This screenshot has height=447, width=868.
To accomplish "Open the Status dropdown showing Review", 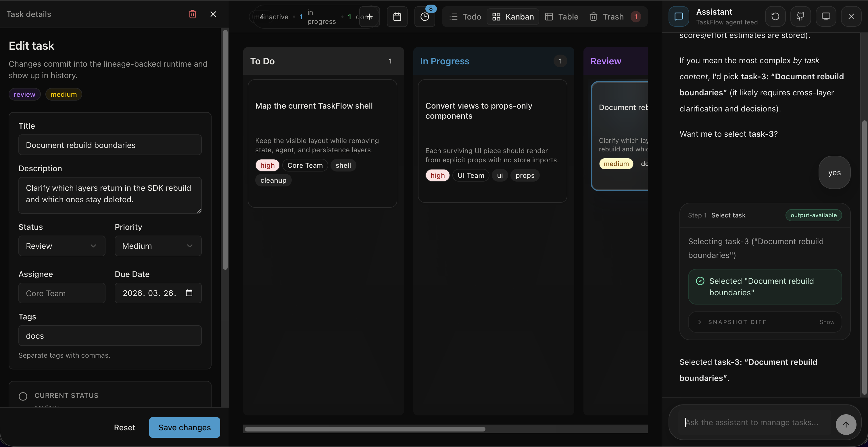I will [62, 246].
